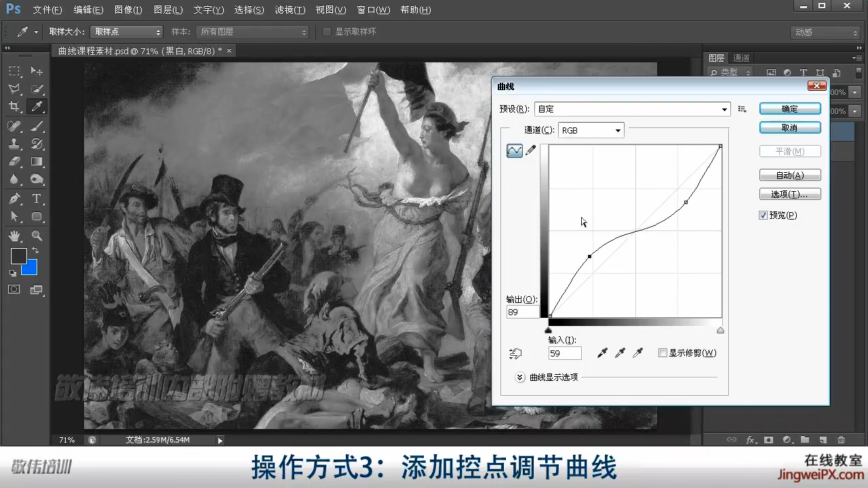Select the Eraser tool

pyautogui.click(x=14, y=161)
